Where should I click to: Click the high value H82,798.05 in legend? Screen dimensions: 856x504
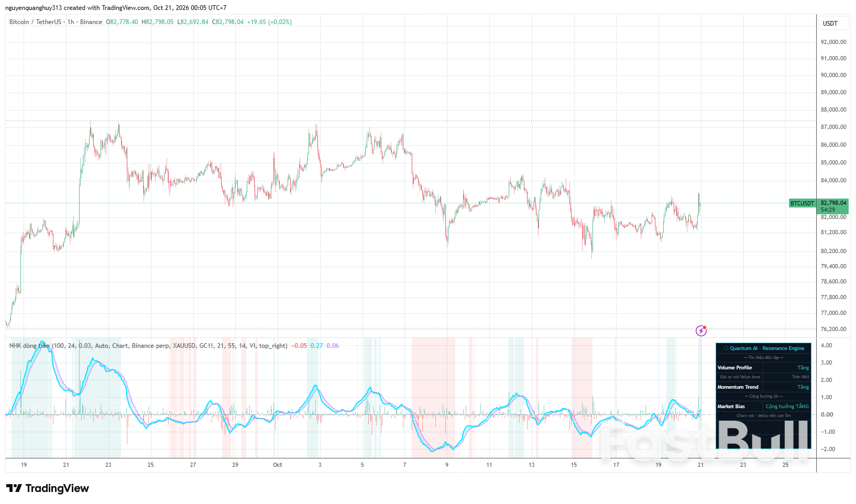[158, 22]
